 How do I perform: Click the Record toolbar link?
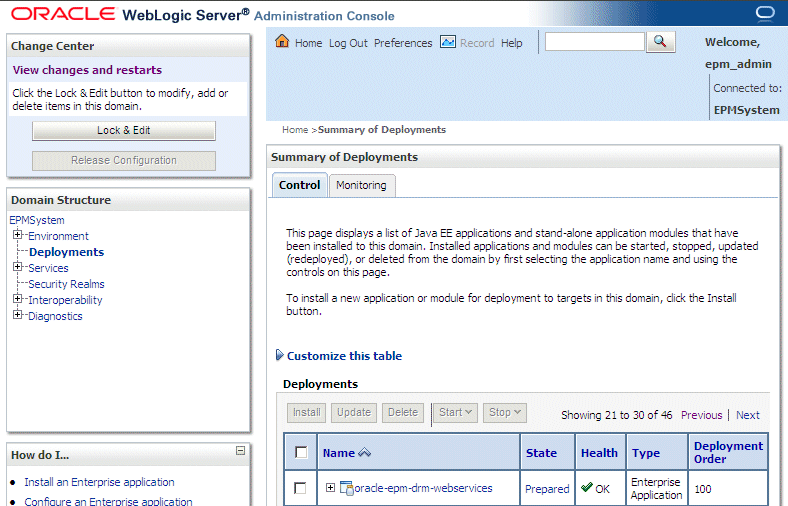coord(477,43)
